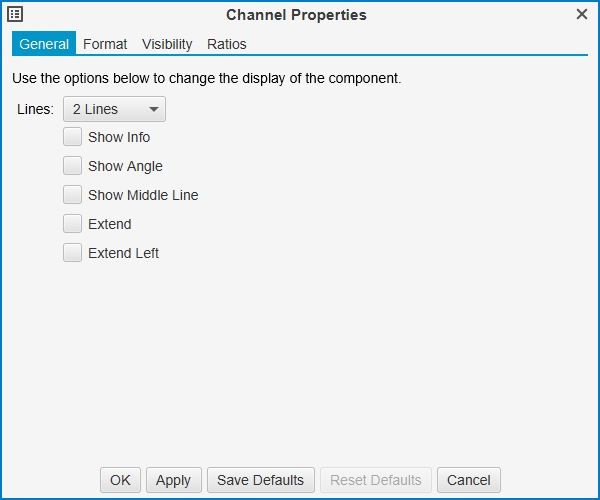
Task: Open the Visibility tab
Action: tap(167, 44)
